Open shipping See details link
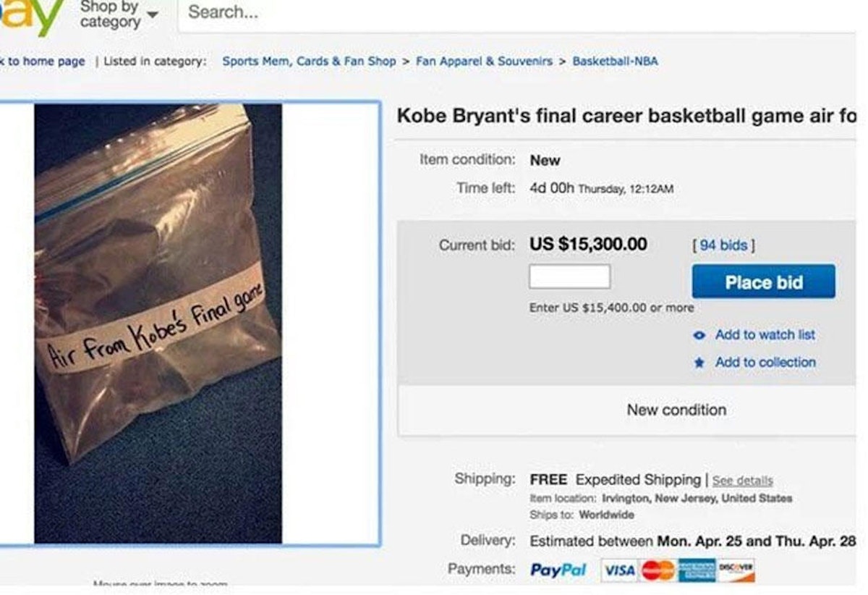The image size is (868, 595). [742, 481]
